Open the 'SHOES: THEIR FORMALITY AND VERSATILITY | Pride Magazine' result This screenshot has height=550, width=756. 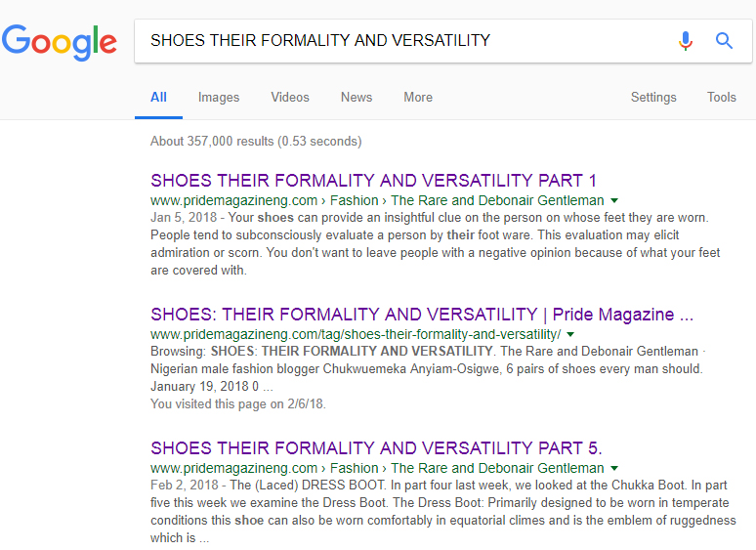point(422,315)
